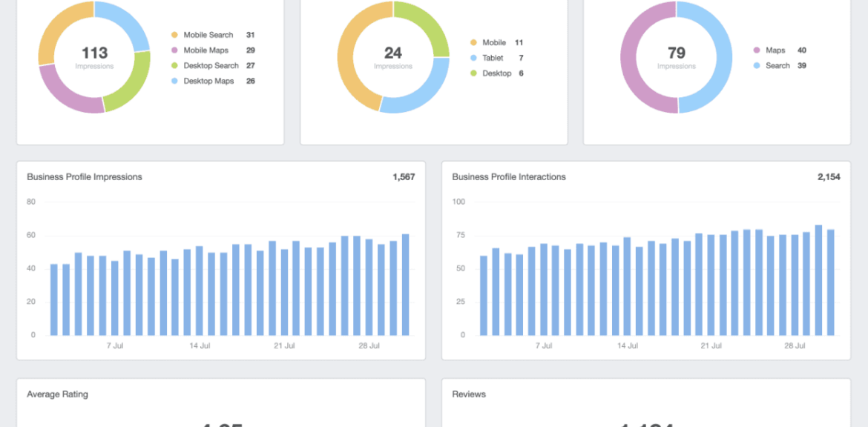
Task: Click the 1,567 impressions total
Action: [x=404, y=177]
